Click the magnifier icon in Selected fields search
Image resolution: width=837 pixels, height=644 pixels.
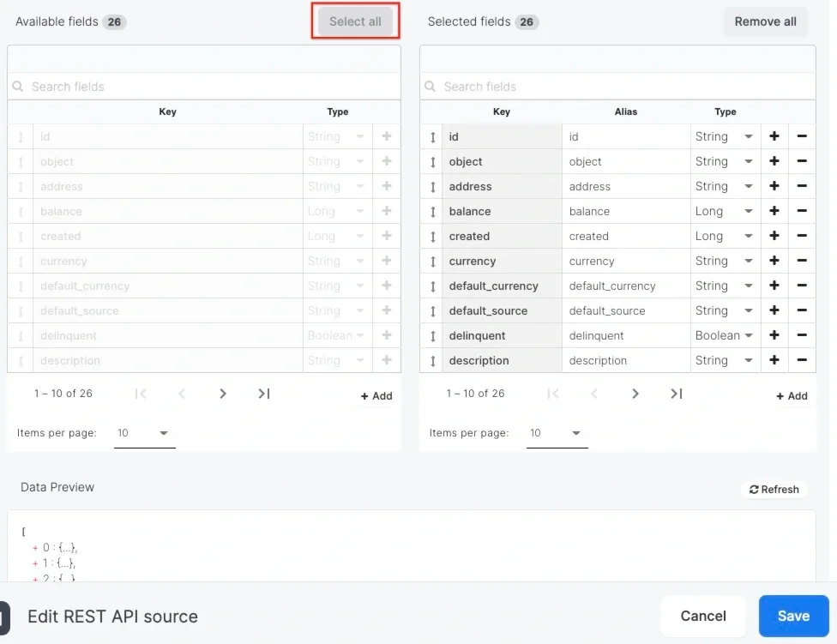[430, 87]
